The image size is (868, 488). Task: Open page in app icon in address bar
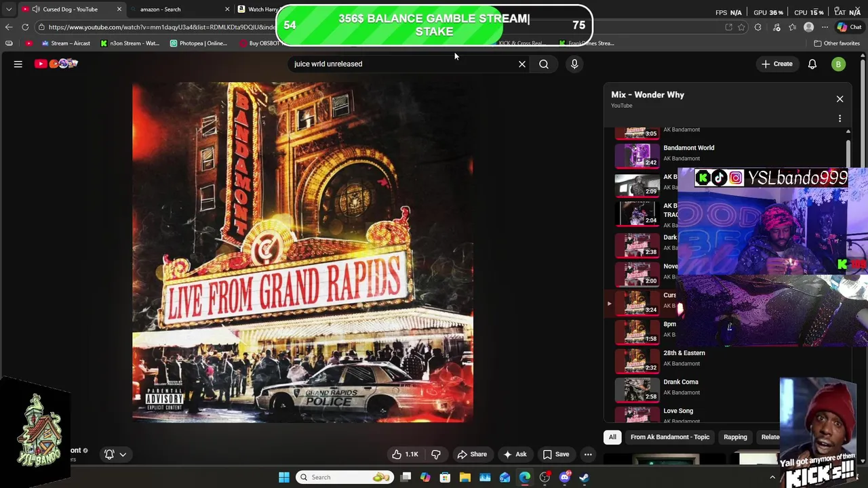point(728,27)
